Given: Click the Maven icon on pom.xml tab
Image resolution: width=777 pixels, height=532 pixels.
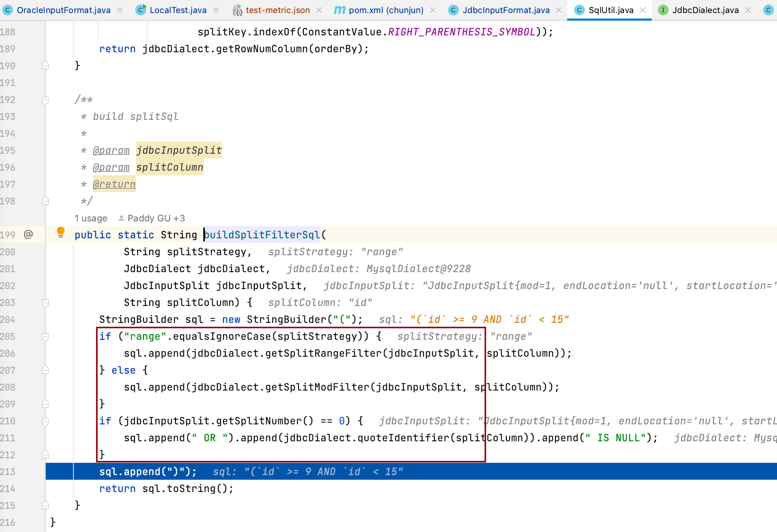Looking at the screenshot, I should 339,10.
